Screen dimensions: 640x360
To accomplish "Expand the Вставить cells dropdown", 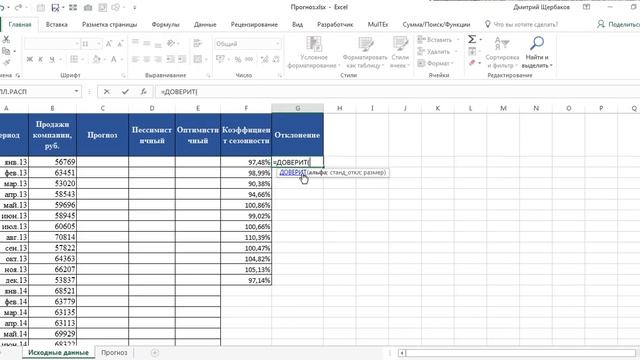I will click(458, 40).
